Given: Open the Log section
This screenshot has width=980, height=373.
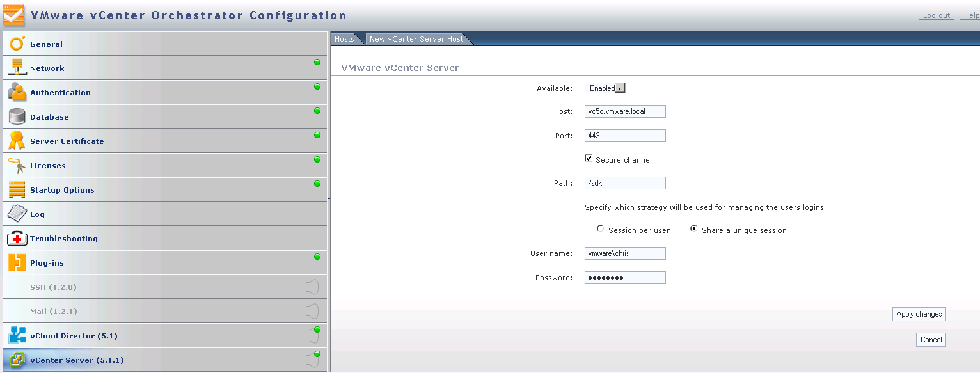Looking at the screenshot, I should [x=165, y=214].
